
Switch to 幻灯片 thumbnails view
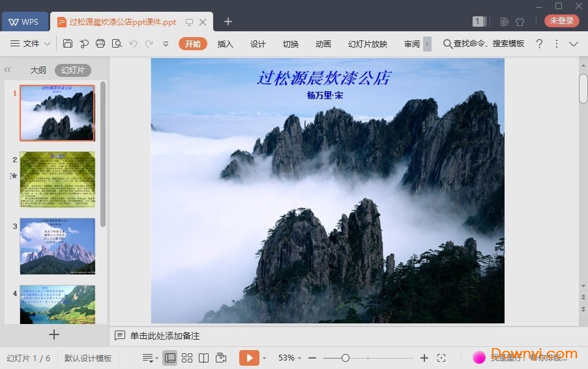pyautogui.click(x=73, y=70)
